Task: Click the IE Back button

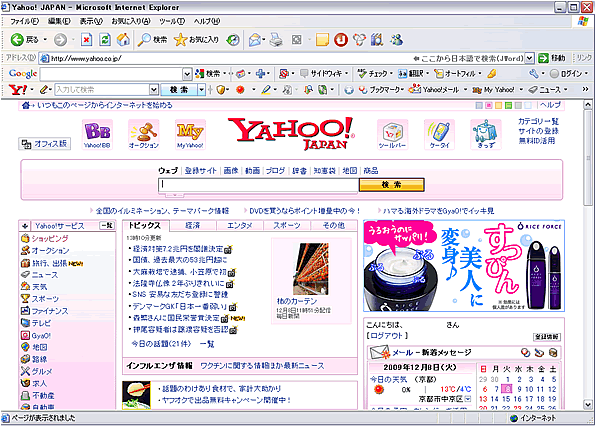Action: [24, 39]
